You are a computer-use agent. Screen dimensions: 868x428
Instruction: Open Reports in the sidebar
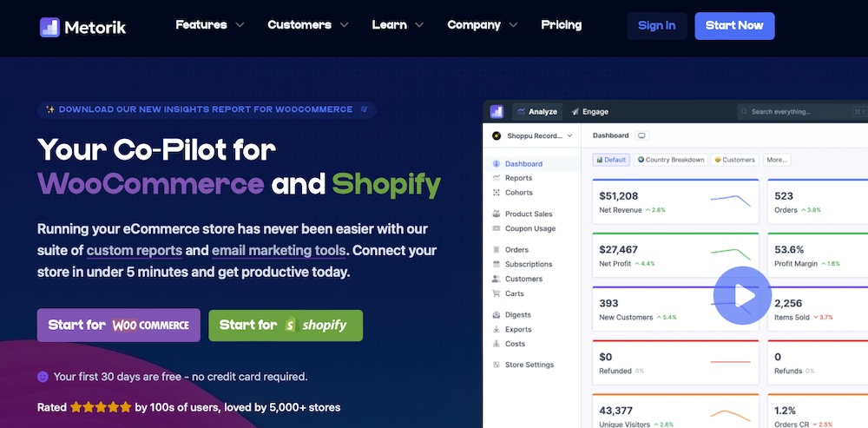click(x=518, y=178)
